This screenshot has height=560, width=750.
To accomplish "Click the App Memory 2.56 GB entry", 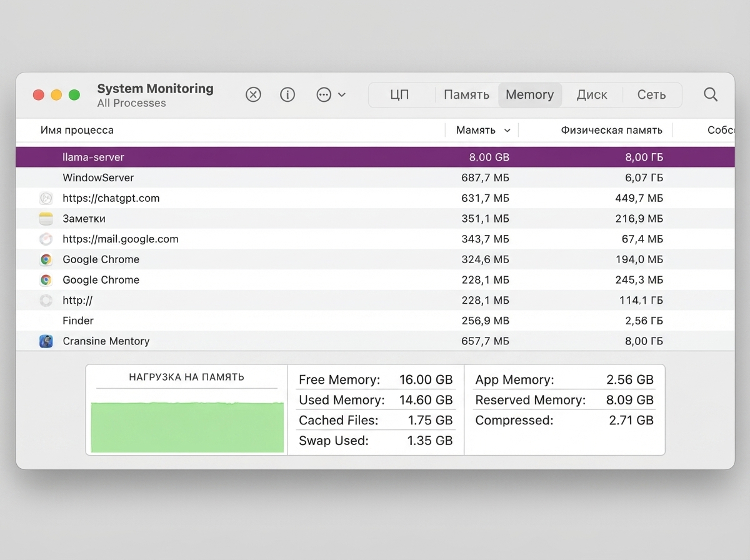I will pyautogui.click(x=564, y=380).
